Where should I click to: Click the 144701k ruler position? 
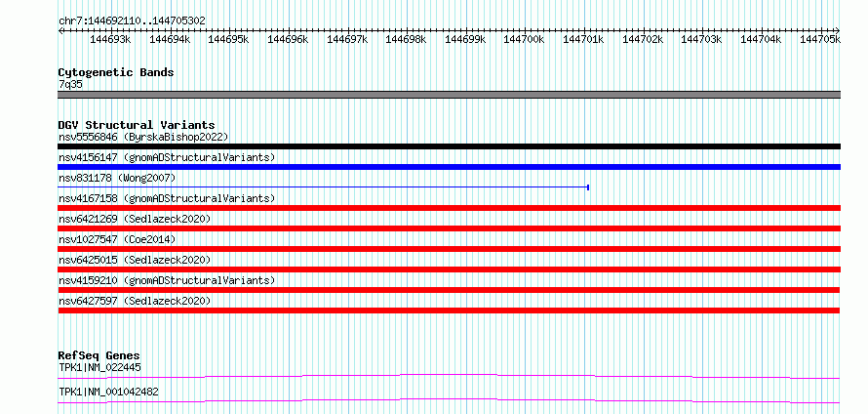[583, 39]
